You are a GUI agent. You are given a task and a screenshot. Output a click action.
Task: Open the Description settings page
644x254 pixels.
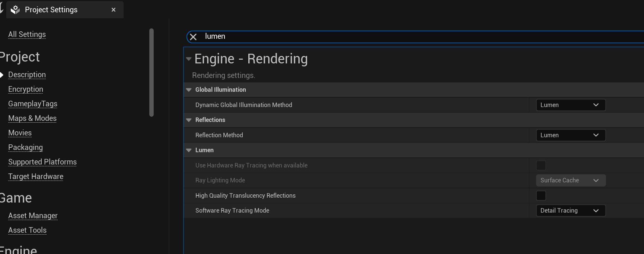coord(27,75)
